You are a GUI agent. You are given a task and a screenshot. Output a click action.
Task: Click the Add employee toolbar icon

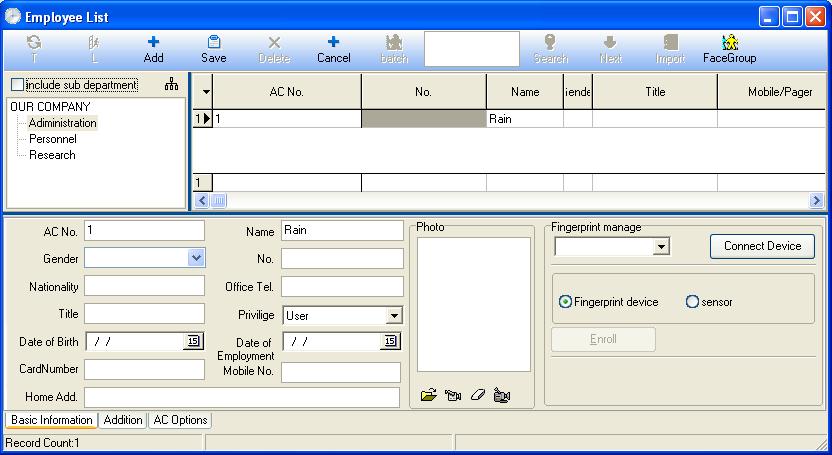coord(153,49)
